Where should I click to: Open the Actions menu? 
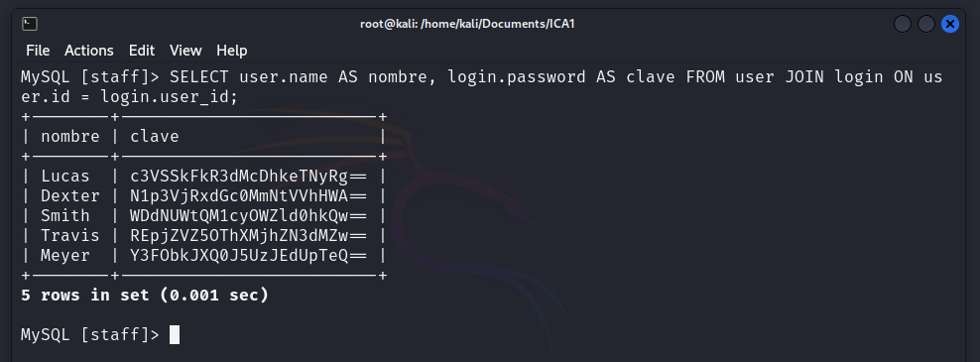[x=88, y=51]
